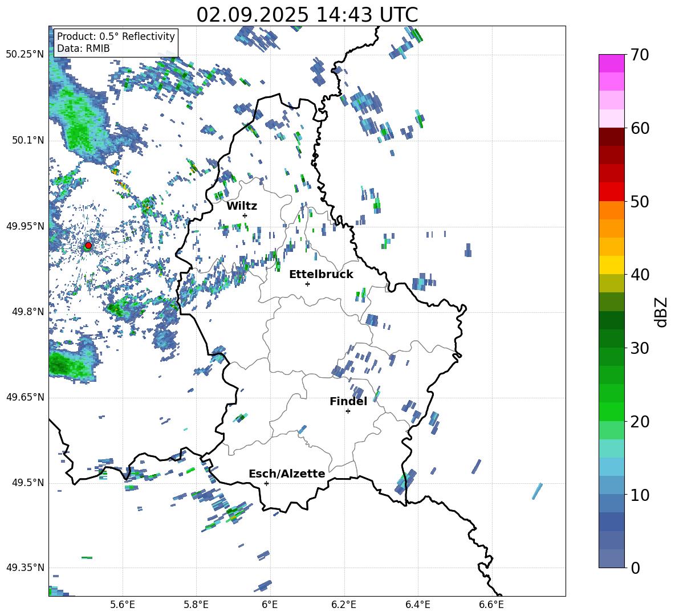675x616 pixels.
Task: Click the colorbar 20 tick label
Action: 640,422
